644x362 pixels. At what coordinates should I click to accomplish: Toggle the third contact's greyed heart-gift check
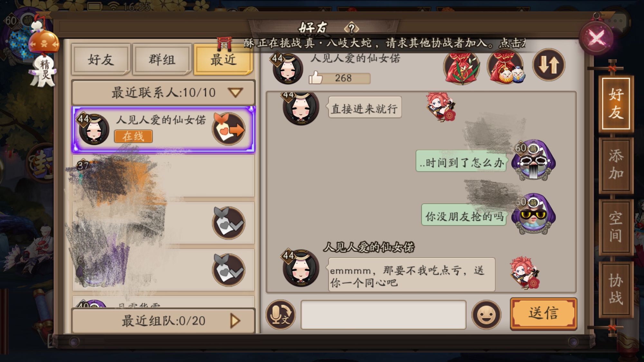coord(229,223)
